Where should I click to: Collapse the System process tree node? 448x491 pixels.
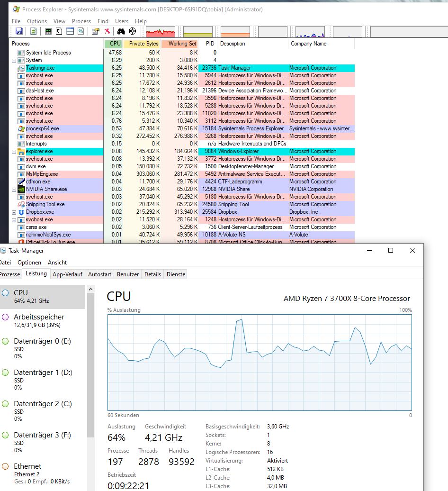(x=14, y=61)
